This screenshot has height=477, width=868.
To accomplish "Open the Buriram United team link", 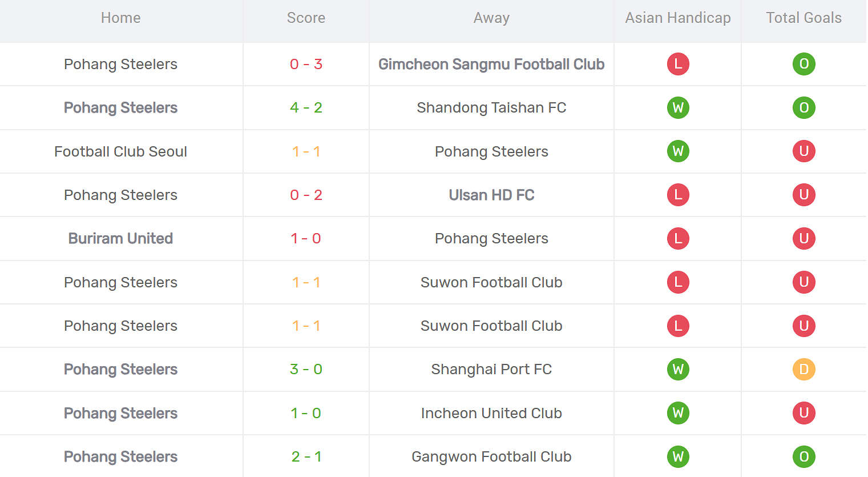I will click(120, 238).
